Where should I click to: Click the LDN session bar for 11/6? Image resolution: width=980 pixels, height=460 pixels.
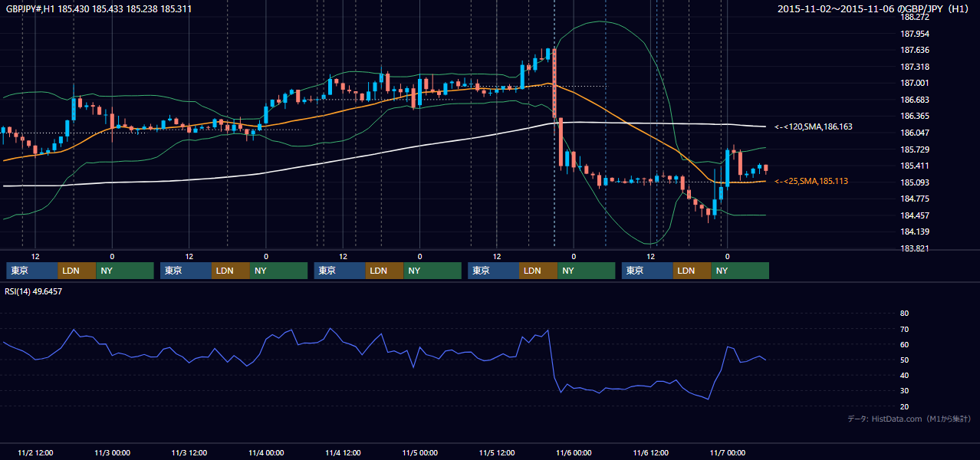pyautogui.click(x=692, y=271)
